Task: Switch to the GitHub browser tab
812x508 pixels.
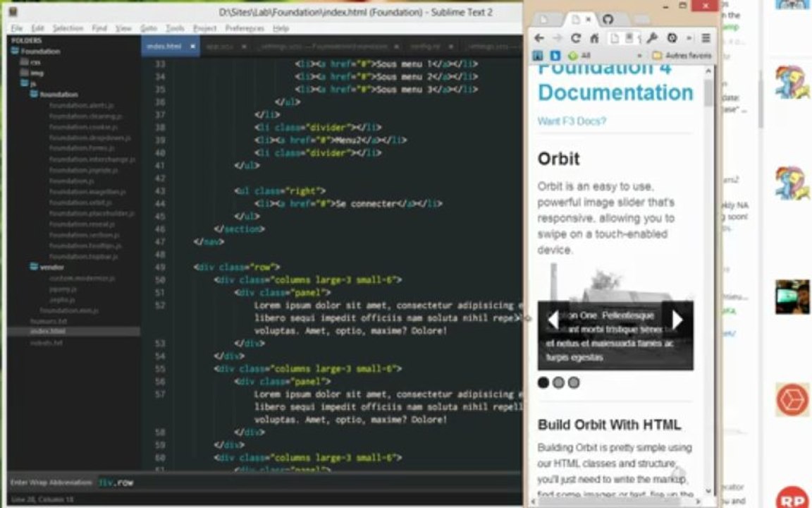Action: pos(608,20)
